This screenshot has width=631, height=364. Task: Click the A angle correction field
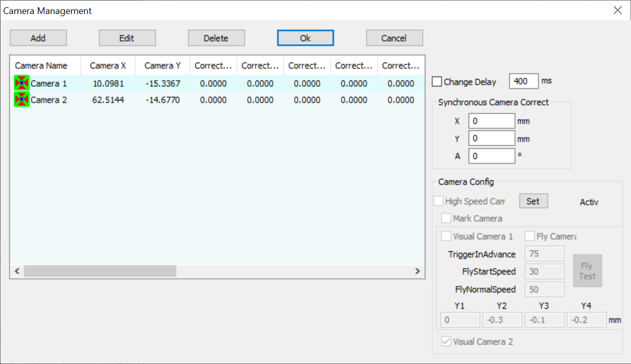click(x=491, y=155)
